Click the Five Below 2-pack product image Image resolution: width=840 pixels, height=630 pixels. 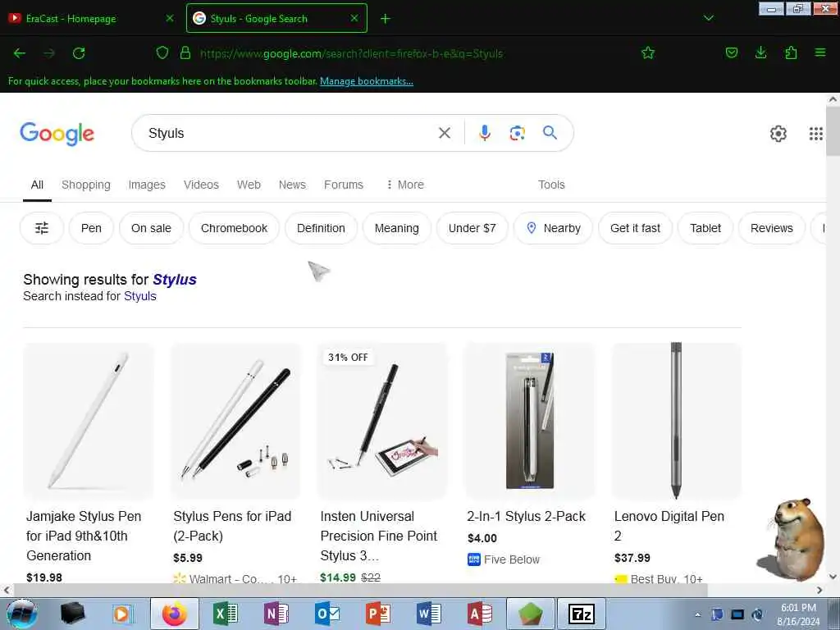[529, 421]
